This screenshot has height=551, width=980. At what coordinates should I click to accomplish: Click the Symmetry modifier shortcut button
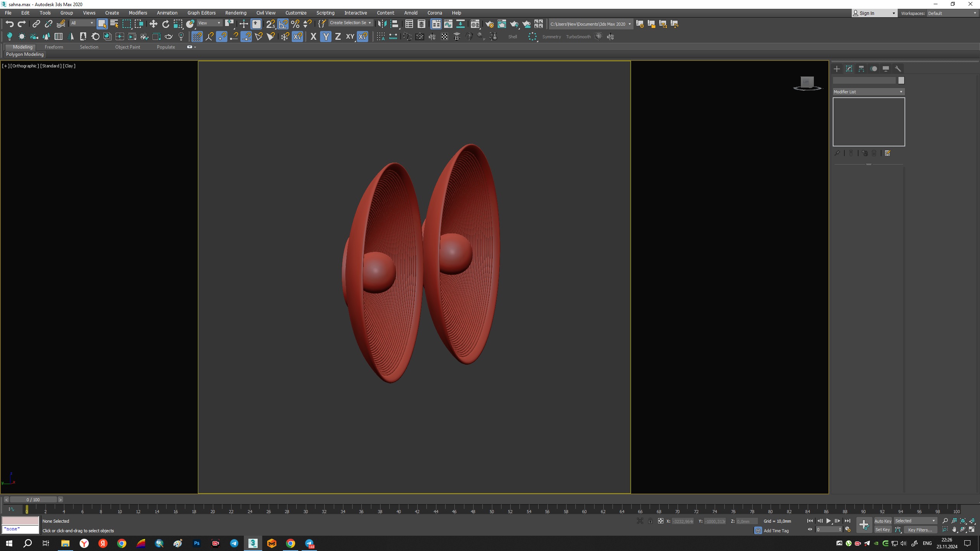click(551, 37)
